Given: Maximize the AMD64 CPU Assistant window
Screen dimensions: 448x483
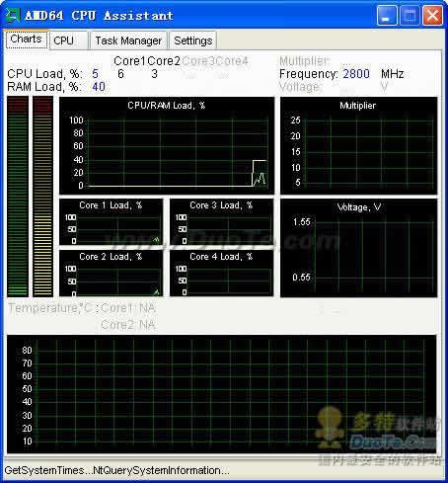Looking at the screenshot, I should 410,15.
